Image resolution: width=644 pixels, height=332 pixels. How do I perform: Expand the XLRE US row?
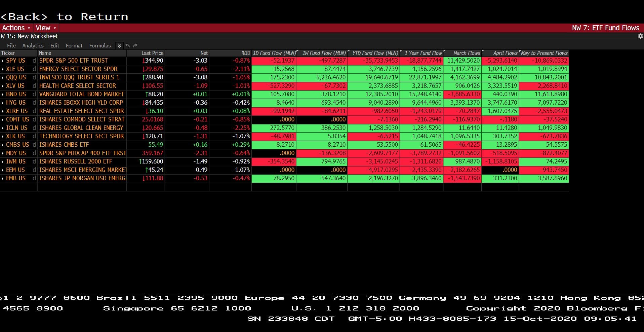pos(3,111)
